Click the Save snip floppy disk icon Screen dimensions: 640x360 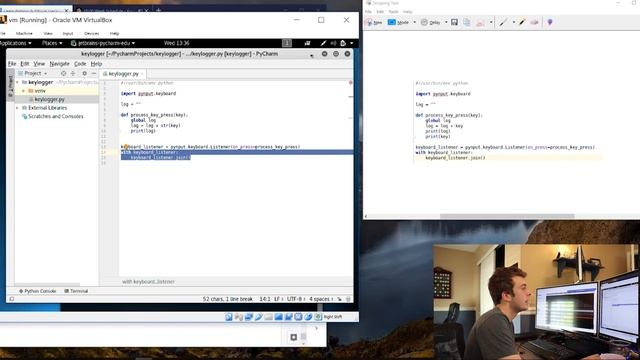click(454, 22)
